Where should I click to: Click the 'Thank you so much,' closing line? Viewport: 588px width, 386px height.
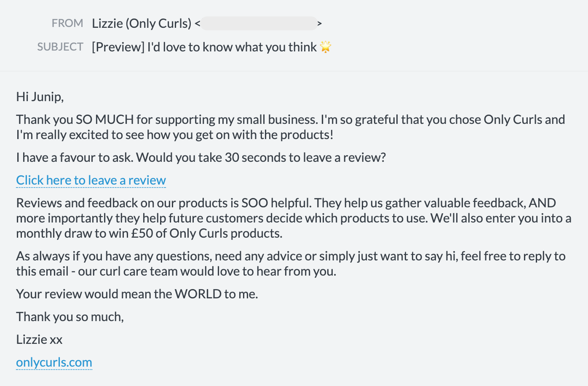pos(70,317)
